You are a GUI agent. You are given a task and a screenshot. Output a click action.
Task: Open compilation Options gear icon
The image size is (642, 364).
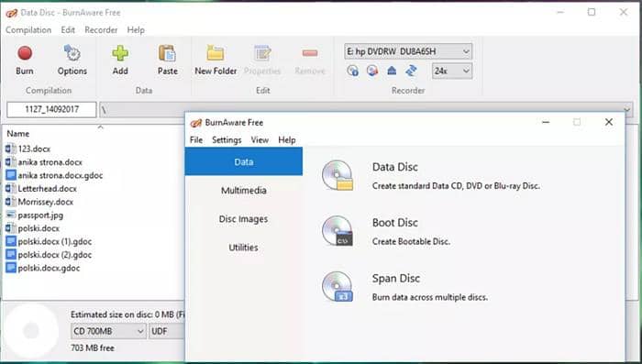click(x=72, y=53)
